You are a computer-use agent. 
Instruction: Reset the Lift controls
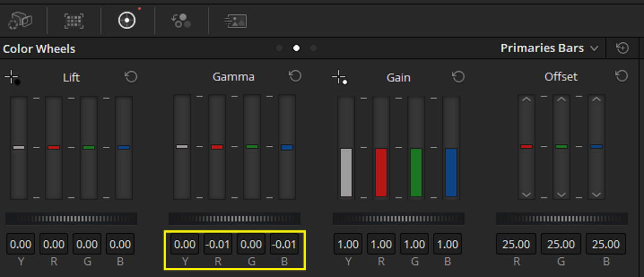131,76
